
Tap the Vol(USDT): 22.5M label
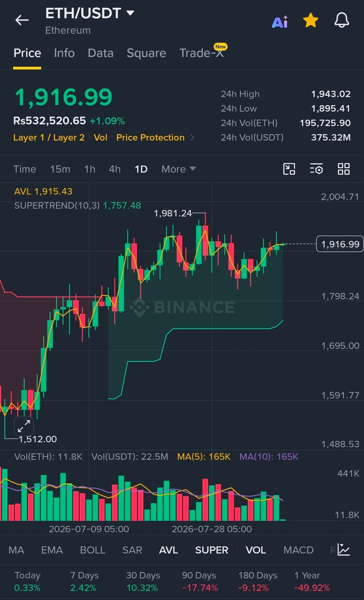pos(130,457)
